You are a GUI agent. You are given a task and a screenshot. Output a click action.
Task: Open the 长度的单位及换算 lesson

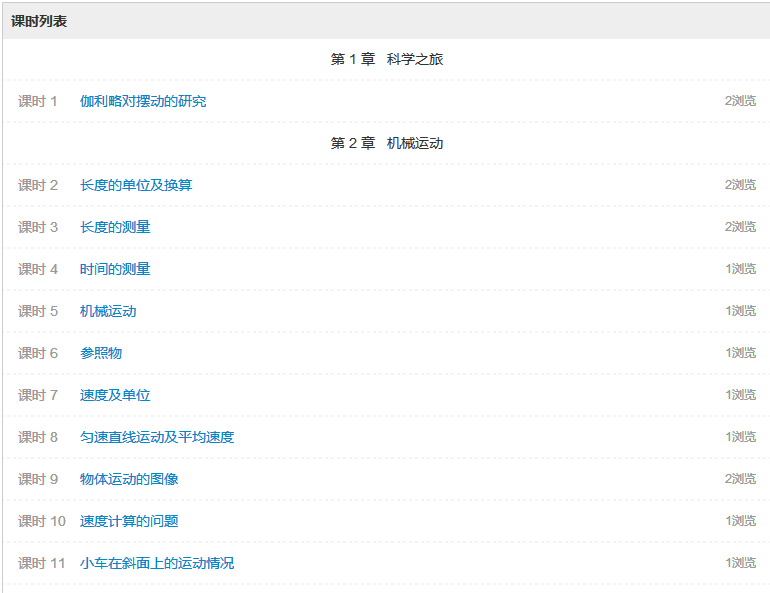point(136,185)
